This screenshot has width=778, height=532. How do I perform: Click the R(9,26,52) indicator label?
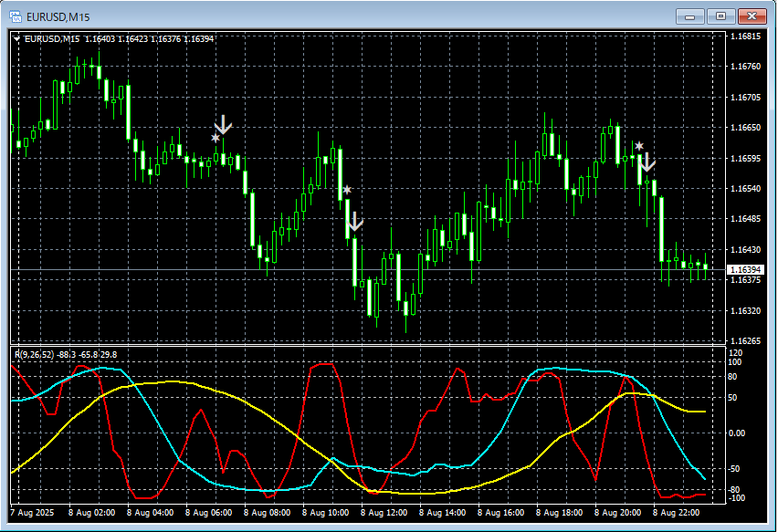click(34, 354)
